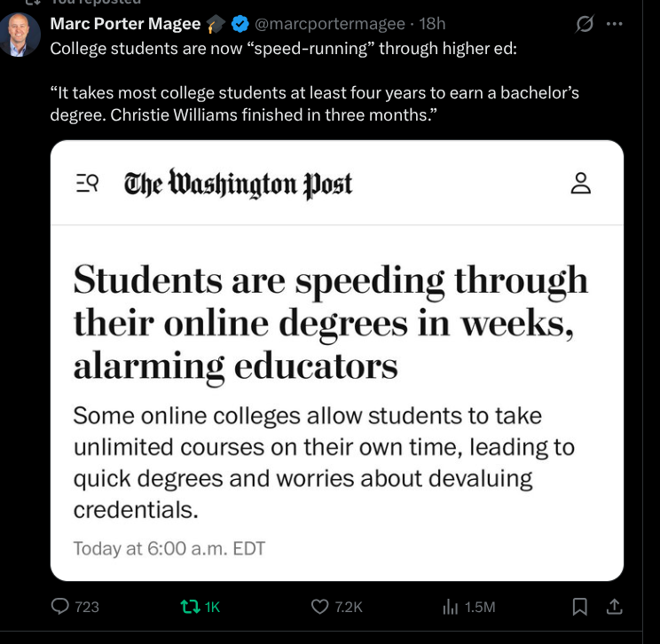
Task: Click the blue verified badge
Action: tap(240, 24)
